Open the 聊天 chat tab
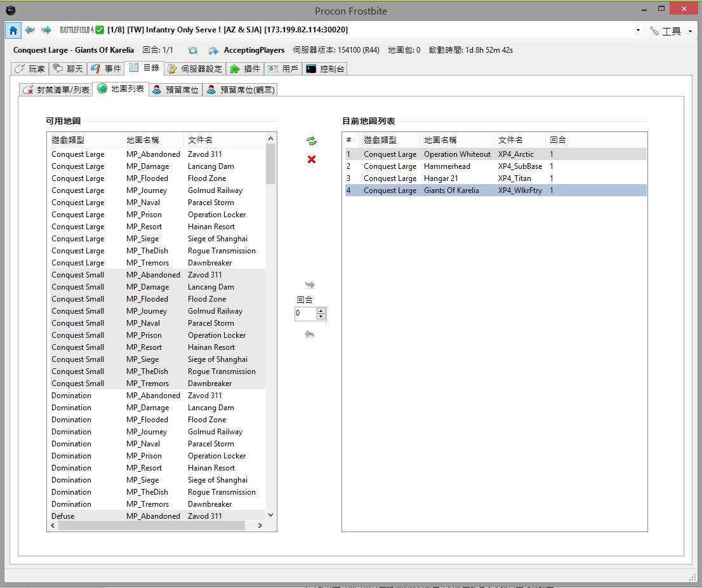Screen dimensions: 702x588 (x=68, y=69)
